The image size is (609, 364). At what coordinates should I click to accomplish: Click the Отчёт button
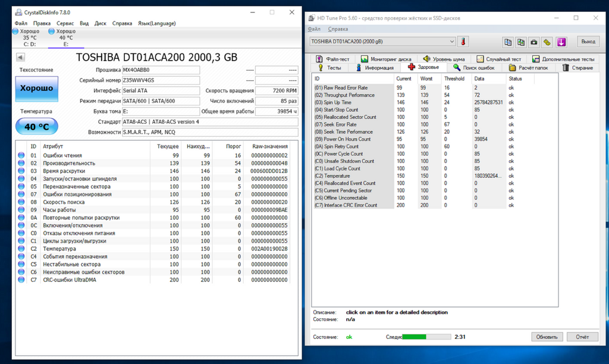click(x=582, y=337)
